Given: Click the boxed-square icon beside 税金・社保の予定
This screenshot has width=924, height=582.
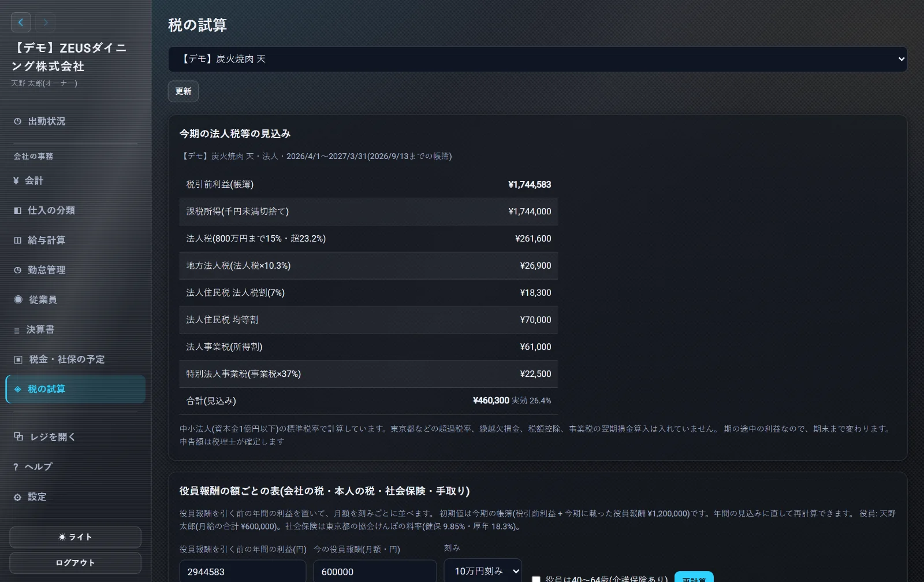Looking at the screenshot, I should click(x=18, y=359).
